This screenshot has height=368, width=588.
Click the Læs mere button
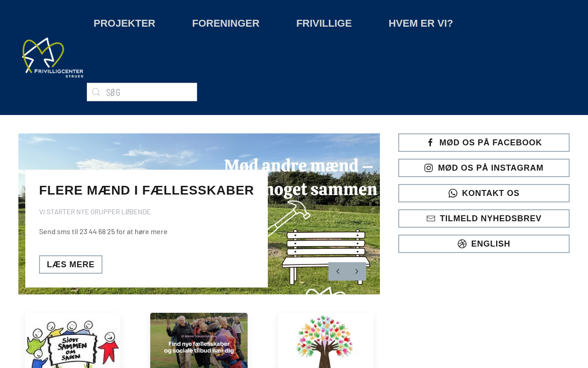click(71, 264)
